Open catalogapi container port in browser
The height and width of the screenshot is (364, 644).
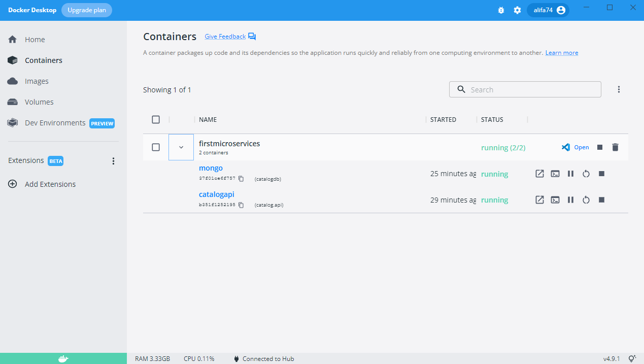pyautogui.click(x=539, y=200)
